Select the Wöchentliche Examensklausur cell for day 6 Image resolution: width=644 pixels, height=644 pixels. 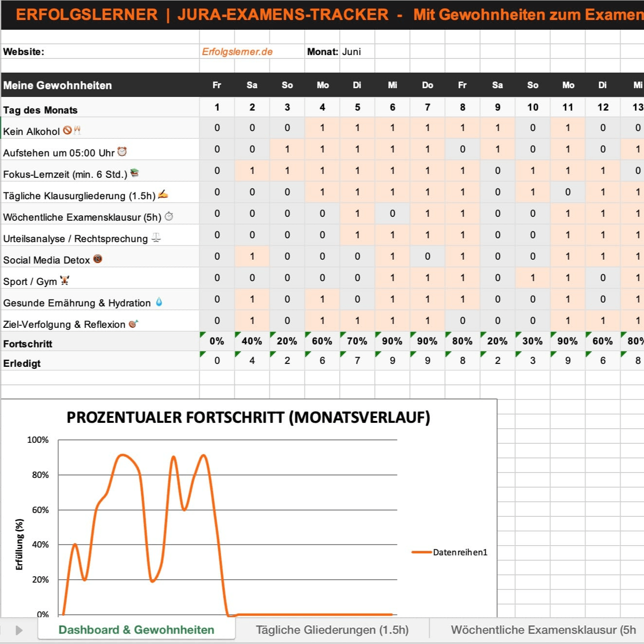click(x=393, y=213)
